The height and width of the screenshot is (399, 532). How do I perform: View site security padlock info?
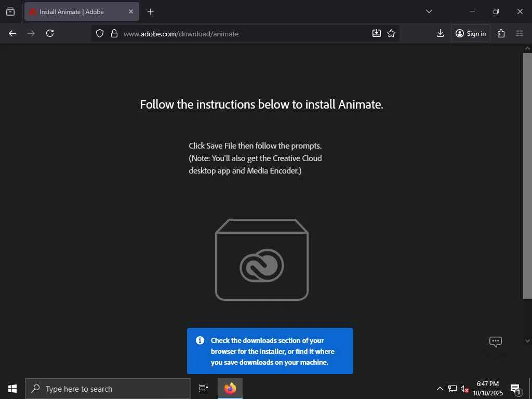[x=114, y=33]
